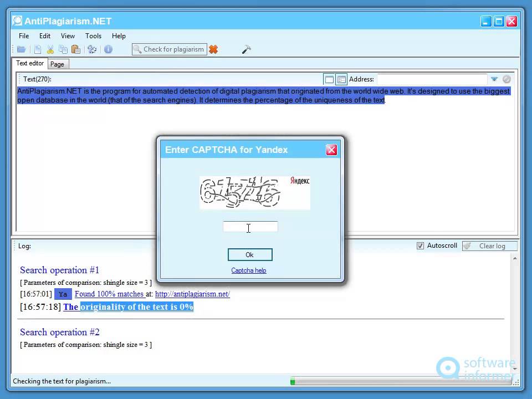Maximize the AntiPlagiarism.NET window

499,22
